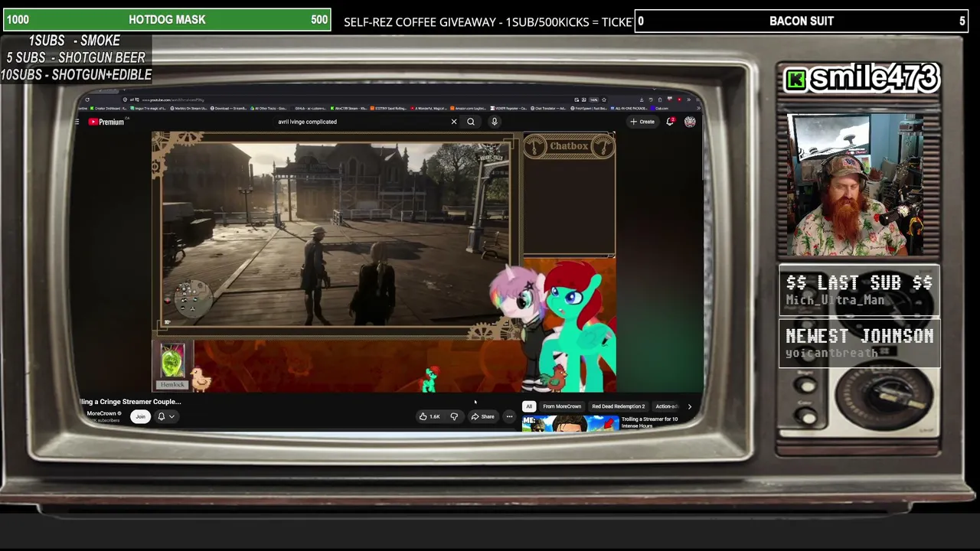Open the YouTube guide hamburger menu
Image resolution: width=980 pixels, height=551 pixels.
click(x=77, y=122)
